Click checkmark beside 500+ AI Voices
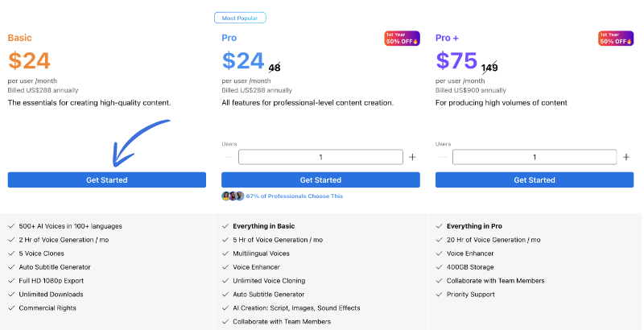The width and height of the screenshot is (644, 330). pos(12,226)
